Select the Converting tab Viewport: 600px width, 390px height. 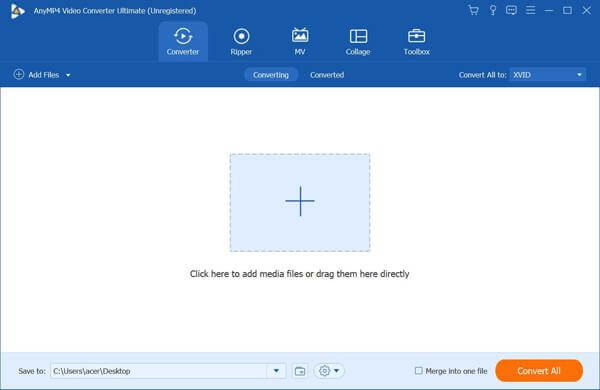click(x=271, y=75)
